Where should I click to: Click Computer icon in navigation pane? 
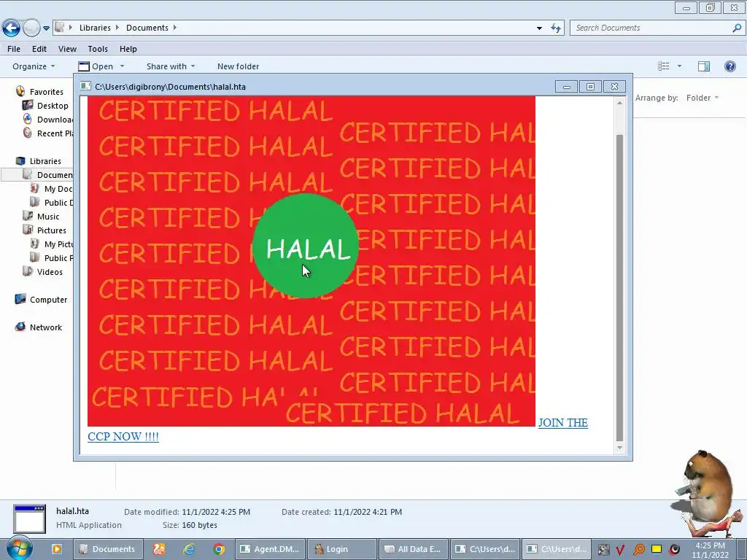(20, 299)
